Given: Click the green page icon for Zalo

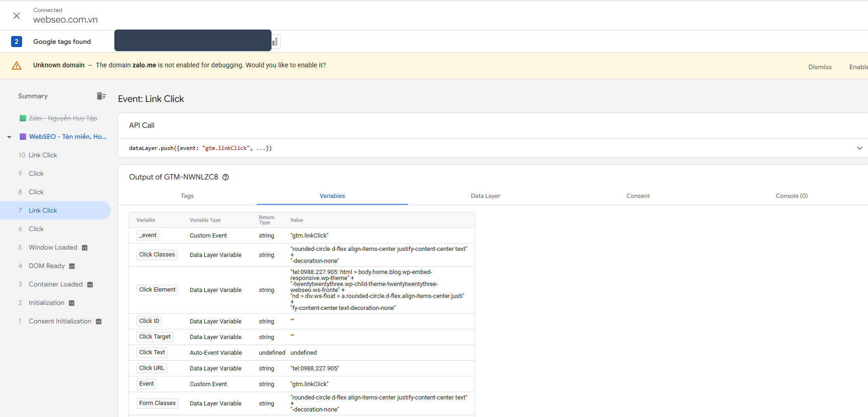Looking at the screenshot, I should (x=23, y=119).
